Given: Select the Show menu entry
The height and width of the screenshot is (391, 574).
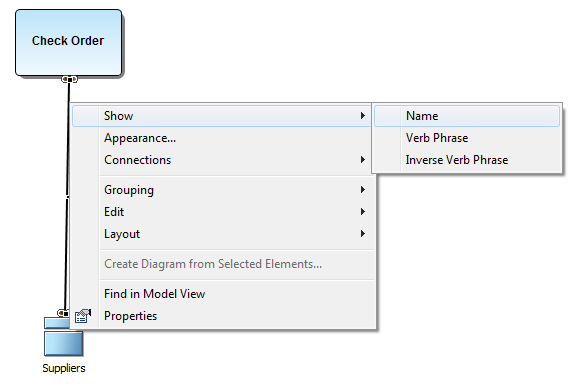Looking at the screenshot, I should point(223,116).
